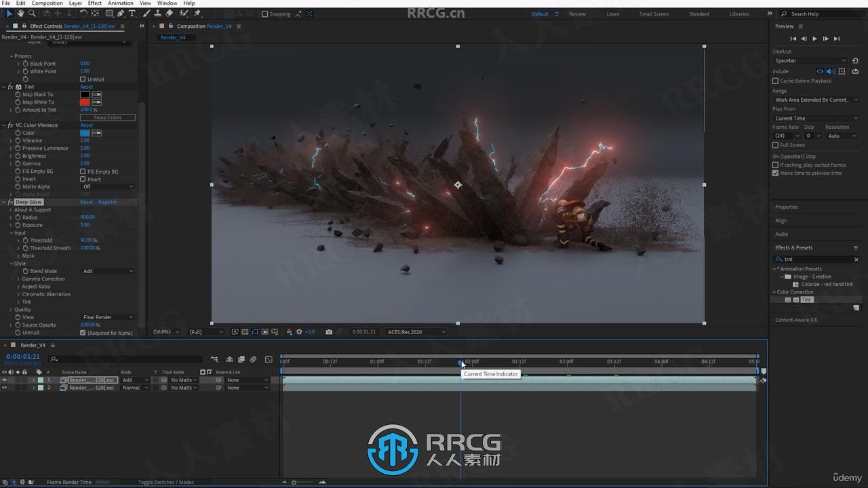
Task: Click the VC Color Vibrance blue color swatch
Action: pyautogui.click(x=85, y=133)
